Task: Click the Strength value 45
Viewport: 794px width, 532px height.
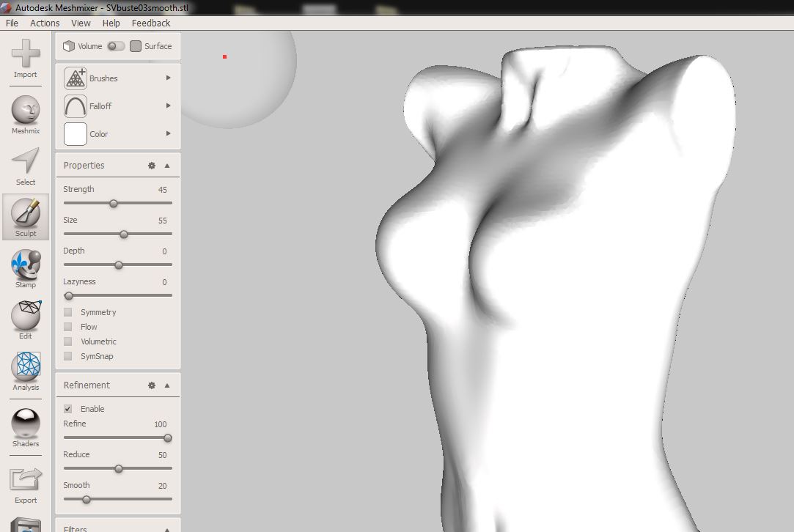Action: pos(163,190)
